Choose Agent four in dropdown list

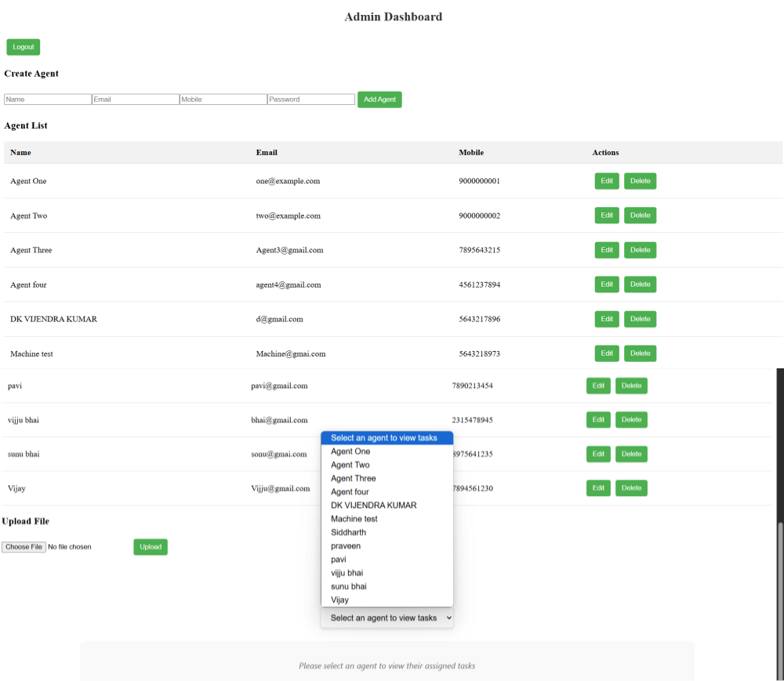[x=387, y=492]
